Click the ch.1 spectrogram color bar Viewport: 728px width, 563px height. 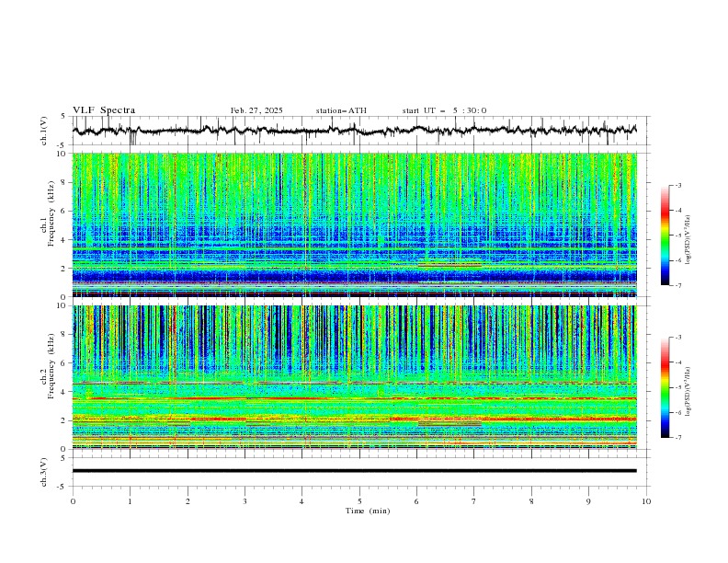click(665, 236)
